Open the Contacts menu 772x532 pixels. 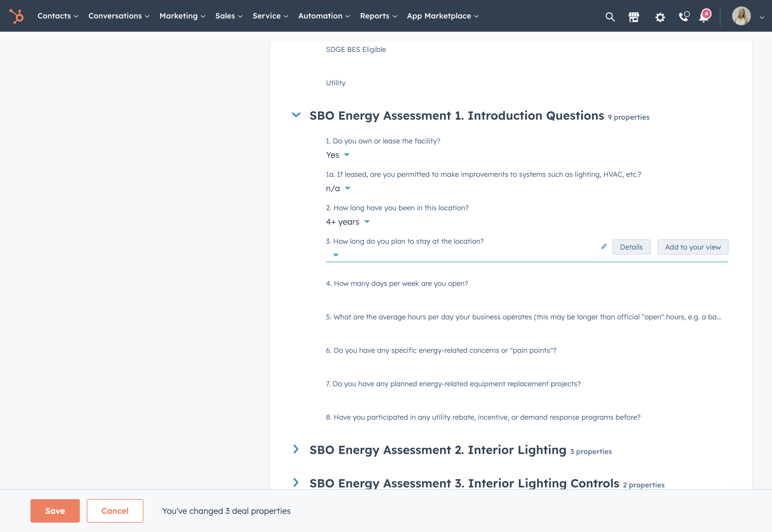click(58, 16)
